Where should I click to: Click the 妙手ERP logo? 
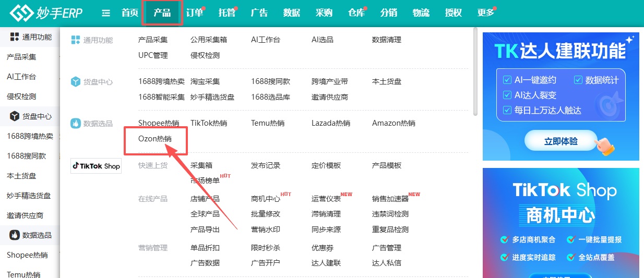(x=46, y=13)
